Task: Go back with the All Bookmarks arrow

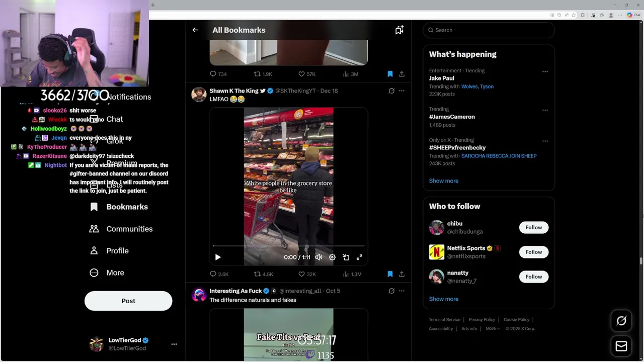Action: (x=195, y=30)
